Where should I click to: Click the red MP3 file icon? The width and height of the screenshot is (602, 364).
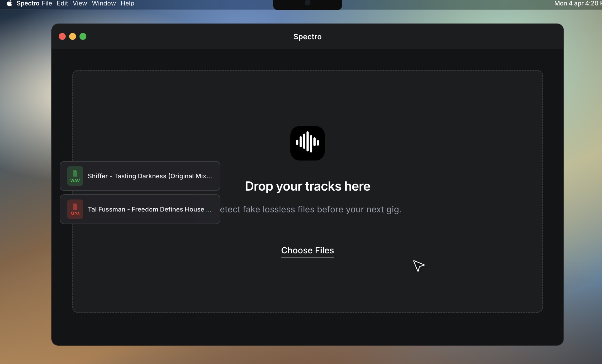75,209
